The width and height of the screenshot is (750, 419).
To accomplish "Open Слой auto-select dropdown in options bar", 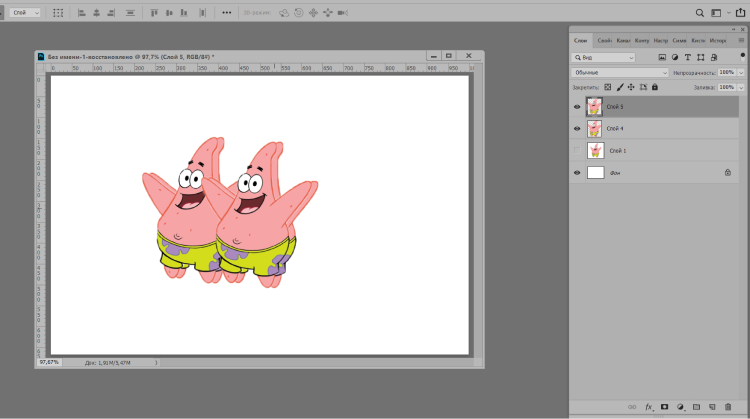I will click(24, 13).
